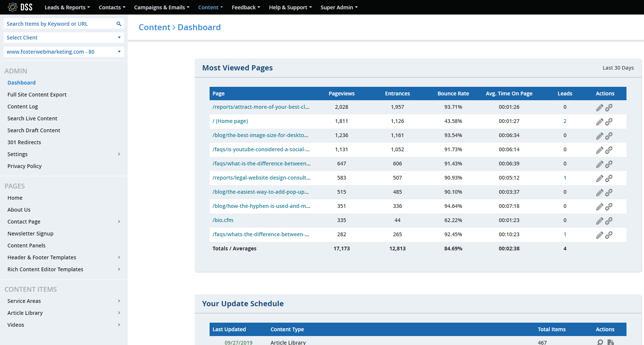Click link icon for the 647 pageviews row
The height and width of the screenshot is (345, 644).
[609, 164]
